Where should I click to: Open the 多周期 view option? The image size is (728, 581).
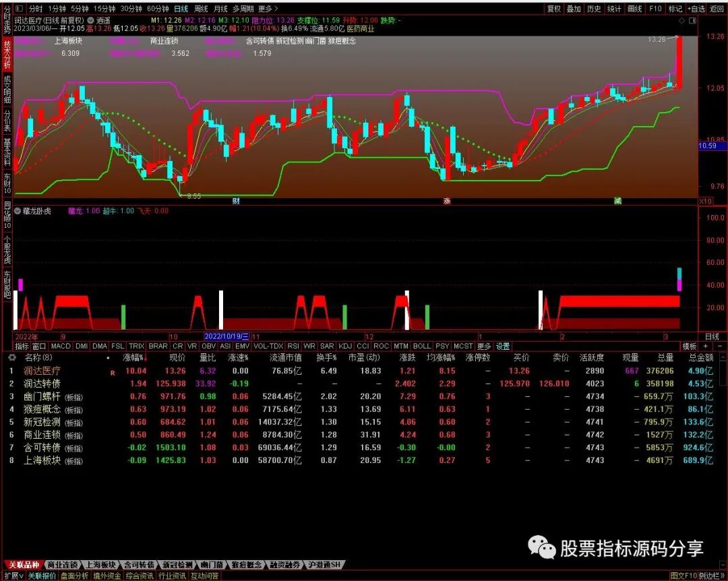243,9
